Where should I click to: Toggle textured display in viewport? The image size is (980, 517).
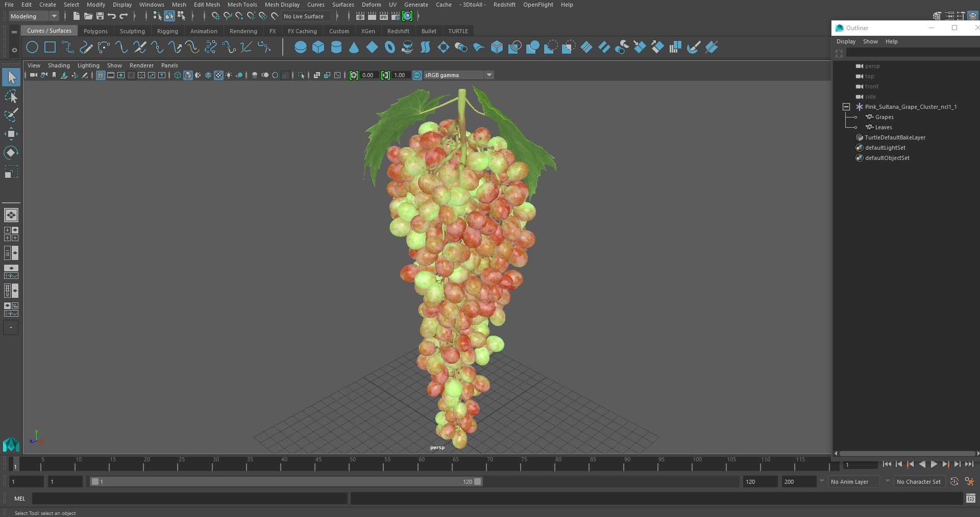click(x=218, y=75)
